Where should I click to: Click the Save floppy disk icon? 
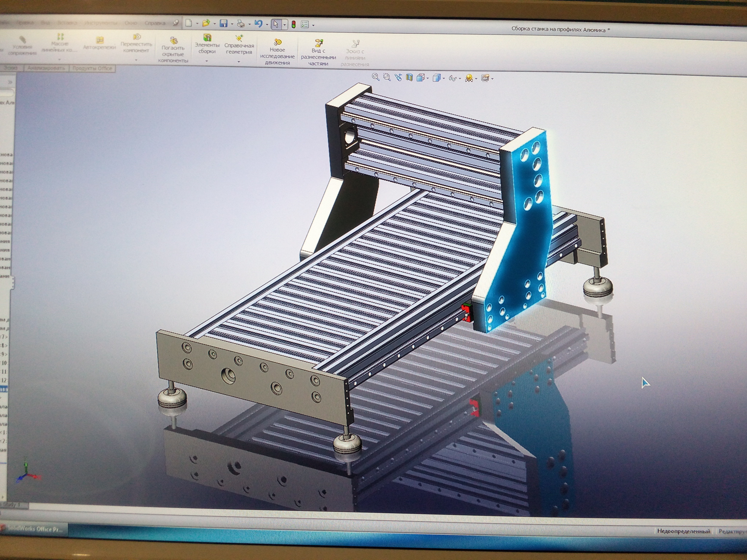(x=223, y=24)
